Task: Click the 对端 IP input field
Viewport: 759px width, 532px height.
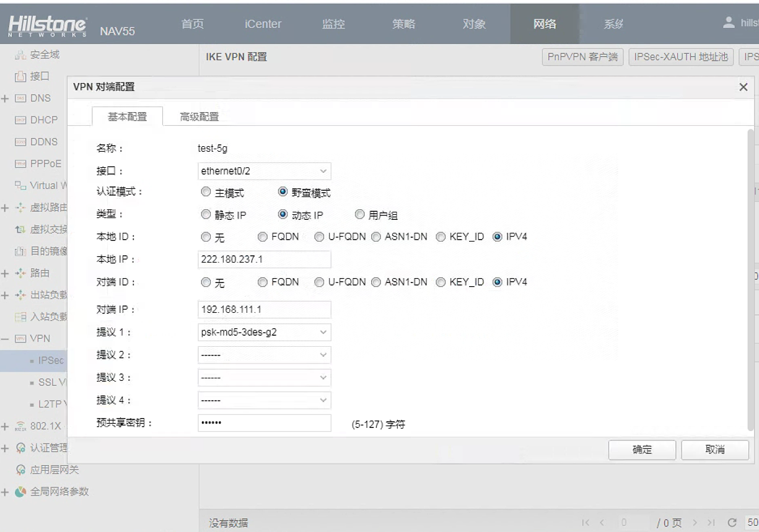Action: 265,310
